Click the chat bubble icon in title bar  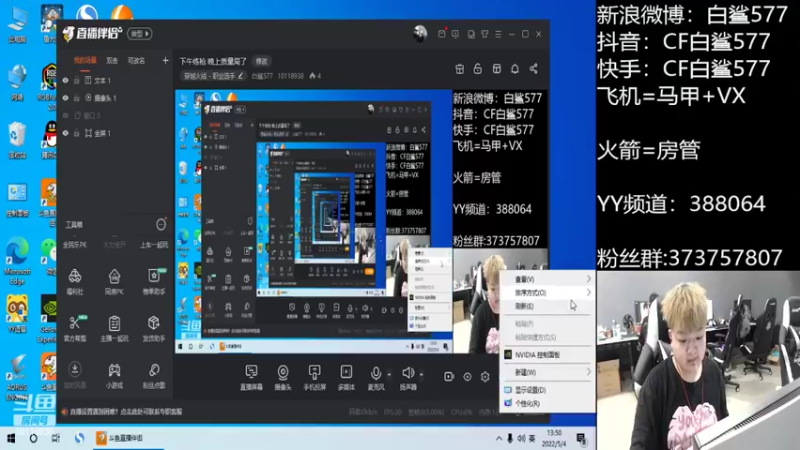point(456,34)
